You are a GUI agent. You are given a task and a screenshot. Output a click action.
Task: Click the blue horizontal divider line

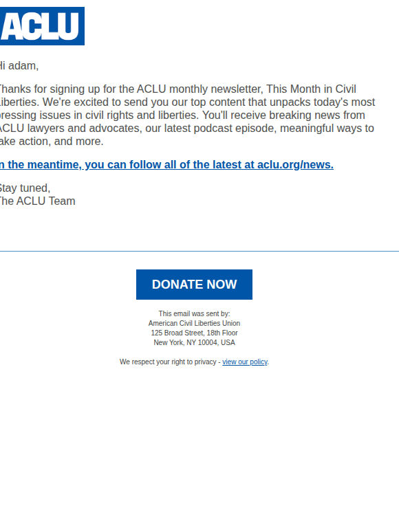(199, 252)
